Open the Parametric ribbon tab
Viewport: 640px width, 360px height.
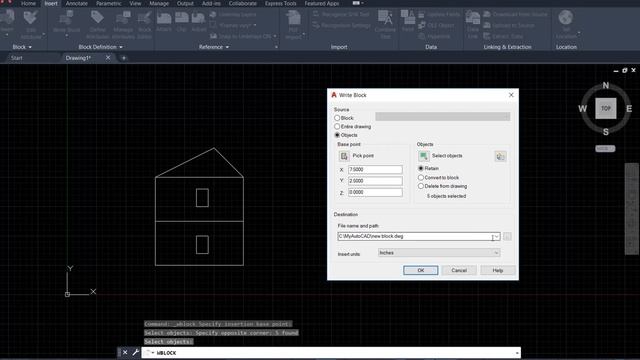tap(109, 3)
